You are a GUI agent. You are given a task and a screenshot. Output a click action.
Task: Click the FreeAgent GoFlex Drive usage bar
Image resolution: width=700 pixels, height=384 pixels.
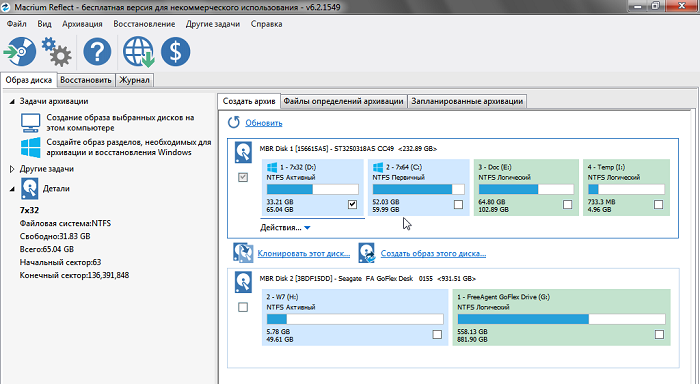tap(561, 319)
